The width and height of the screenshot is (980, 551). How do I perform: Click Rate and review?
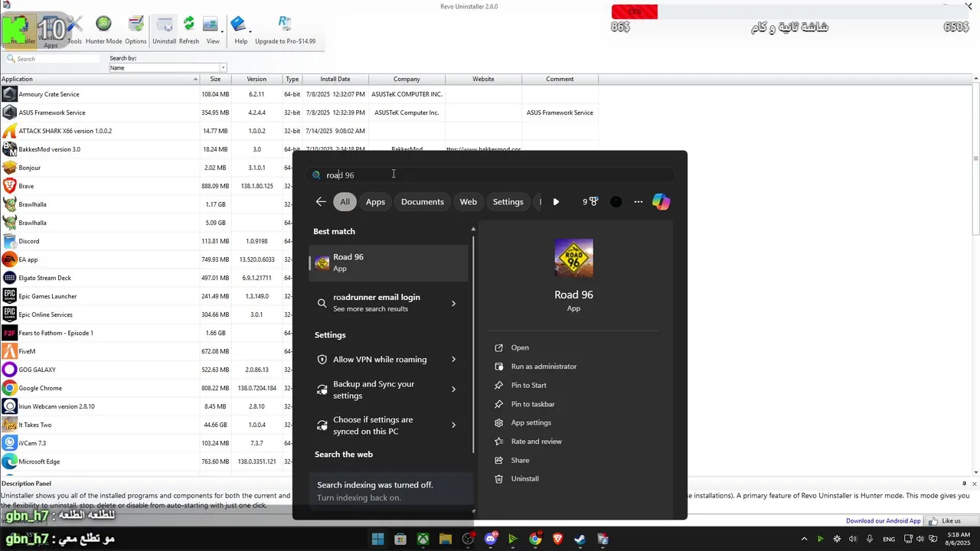[536, 442]
